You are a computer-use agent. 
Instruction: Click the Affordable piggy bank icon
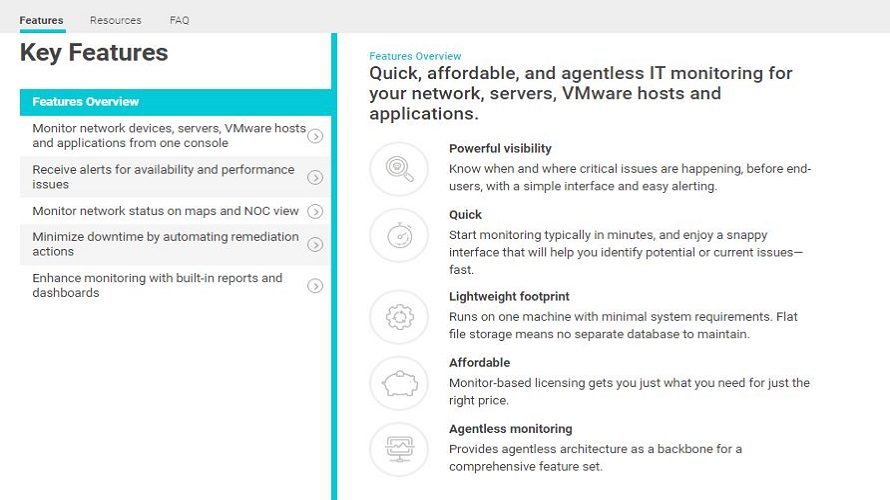click(399, 382)
